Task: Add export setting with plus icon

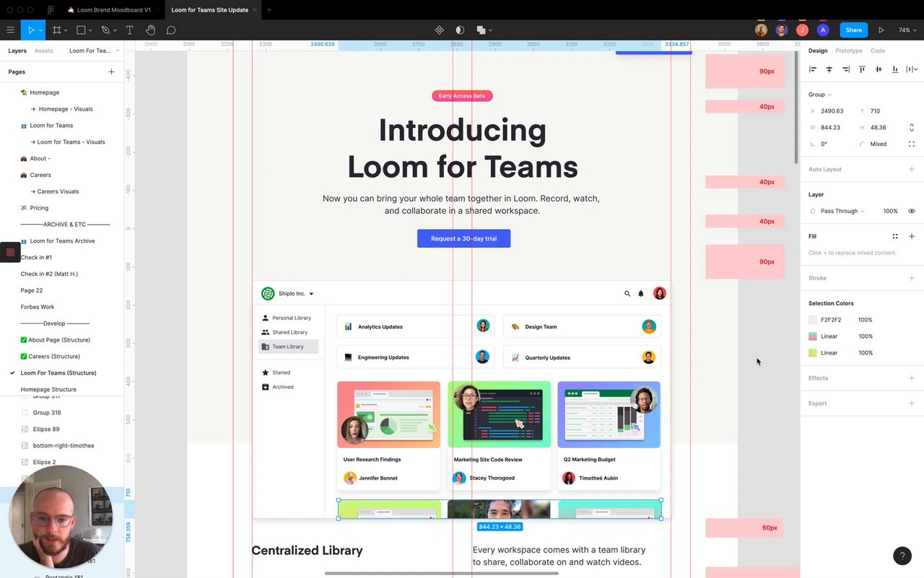Action: coord(912,403)
